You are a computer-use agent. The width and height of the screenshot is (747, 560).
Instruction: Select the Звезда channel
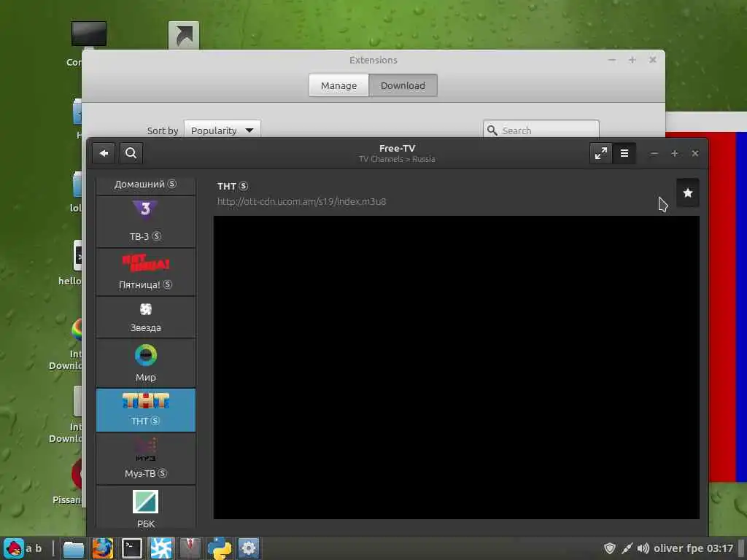[146, 317]
